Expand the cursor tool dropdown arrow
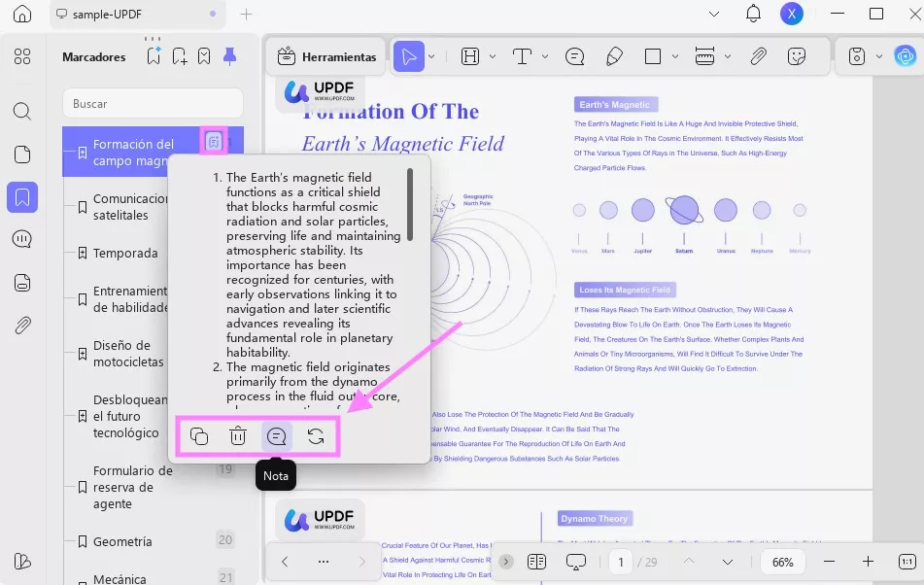The height and width of the screenshot is (585, 924). [431, 56]
